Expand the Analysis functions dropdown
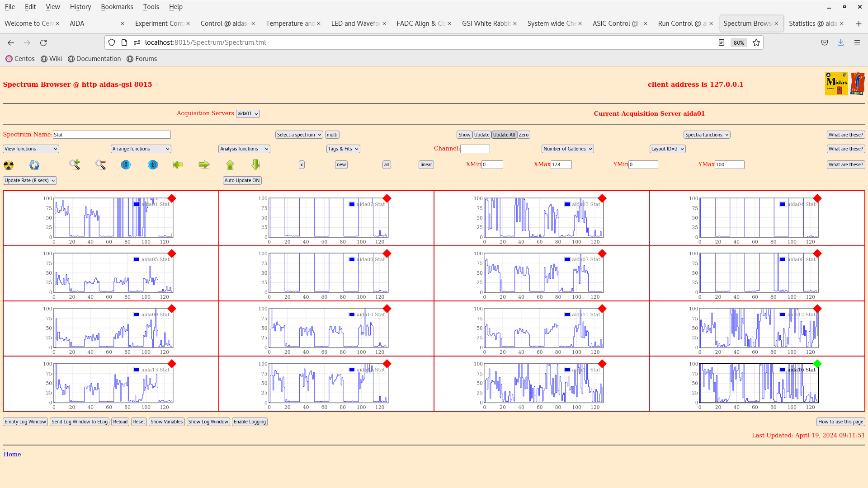 244,149
